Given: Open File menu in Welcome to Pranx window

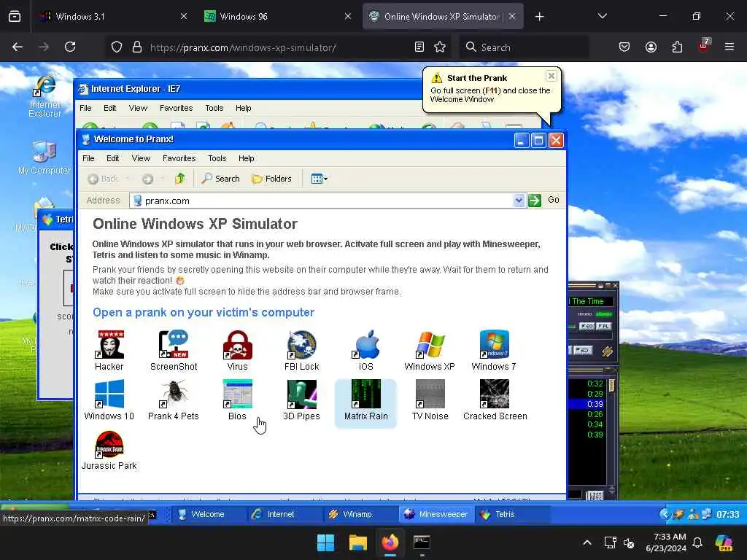Looking at the screenshot, I should click(88, 158).
